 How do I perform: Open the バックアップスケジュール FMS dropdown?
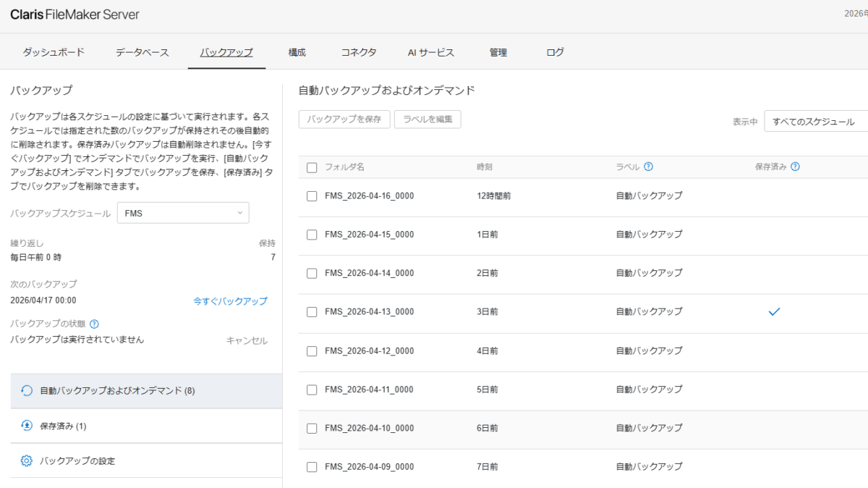183,212
